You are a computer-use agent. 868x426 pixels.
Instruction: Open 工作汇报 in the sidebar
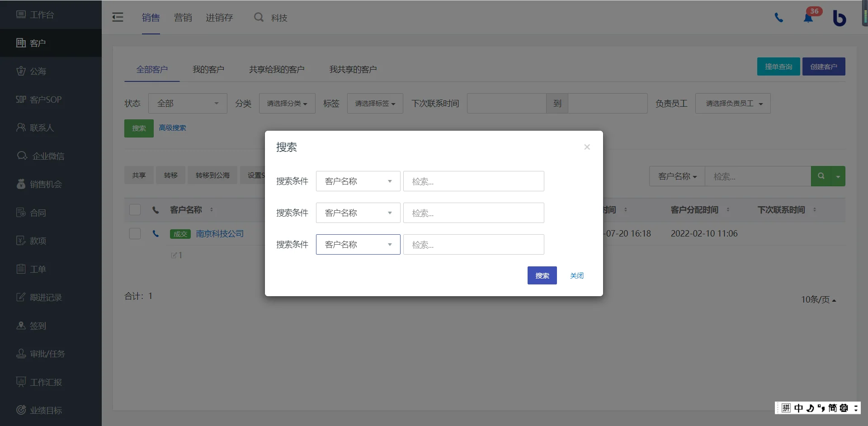pos(51,382)
